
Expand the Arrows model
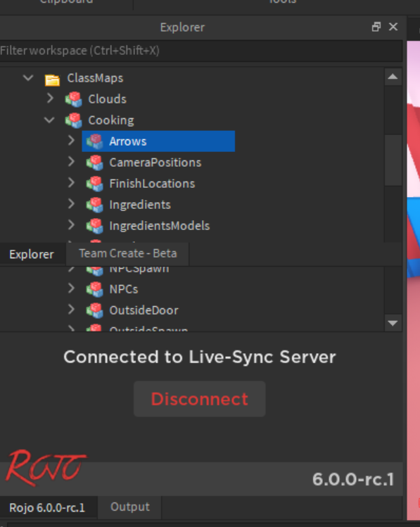click(71, 140)
